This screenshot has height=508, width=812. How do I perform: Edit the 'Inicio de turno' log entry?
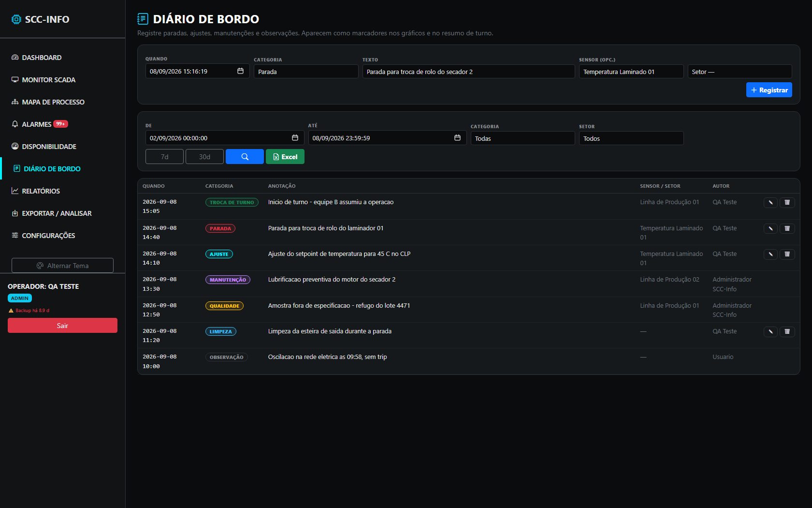pyautogui.click(x=770, y=203)
